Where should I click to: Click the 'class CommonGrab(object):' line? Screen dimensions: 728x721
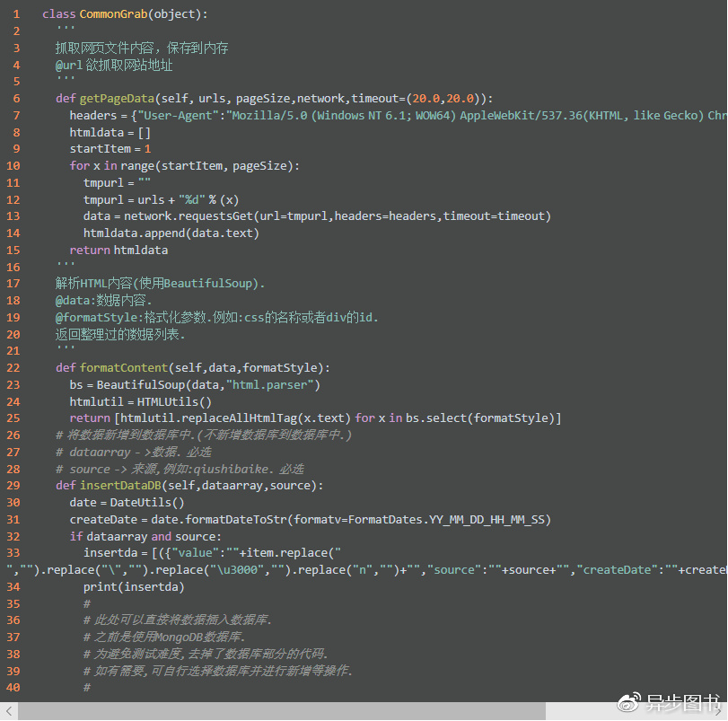tap(125, 14)
